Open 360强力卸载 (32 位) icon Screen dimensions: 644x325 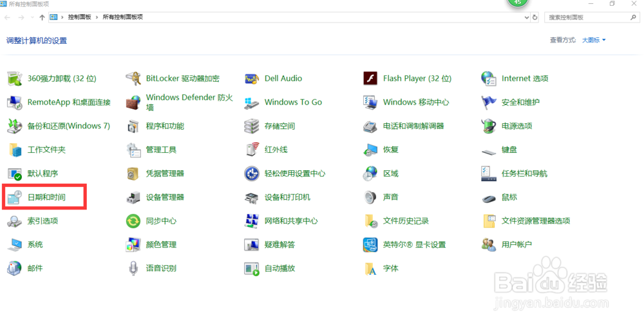pyautogui.click(x=15, y=78)
